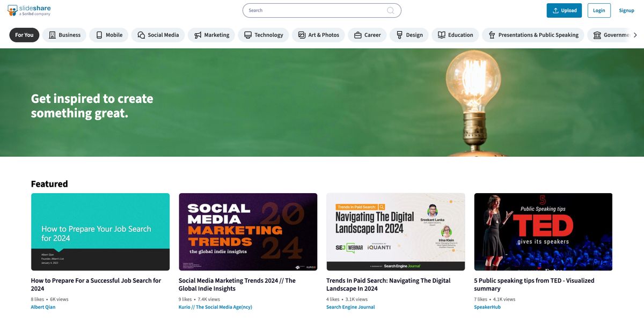The height and width of the screenshot is (330, 644).
Task: Open the Albert Qian author link
Action: click(43, 307)
